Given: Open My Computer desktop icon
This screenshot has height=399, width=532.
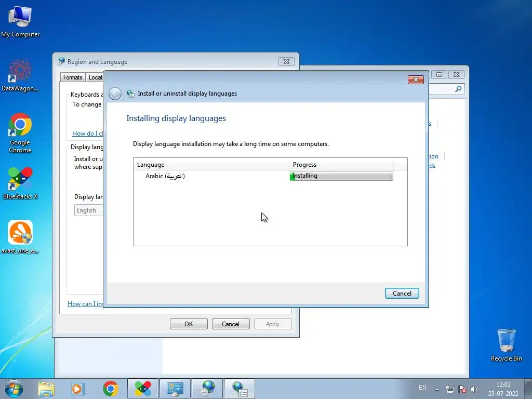Looking at the screenshot, I should coord(20,21).
